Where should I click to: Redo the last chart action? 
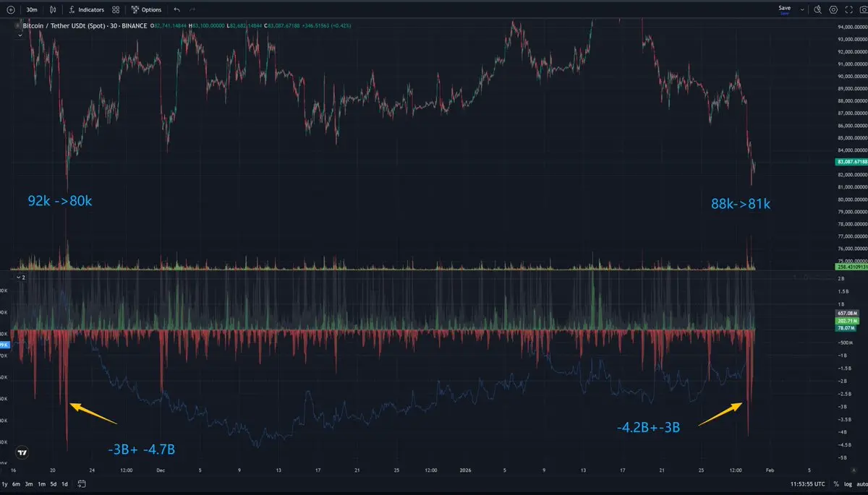(x=192, y=9)
